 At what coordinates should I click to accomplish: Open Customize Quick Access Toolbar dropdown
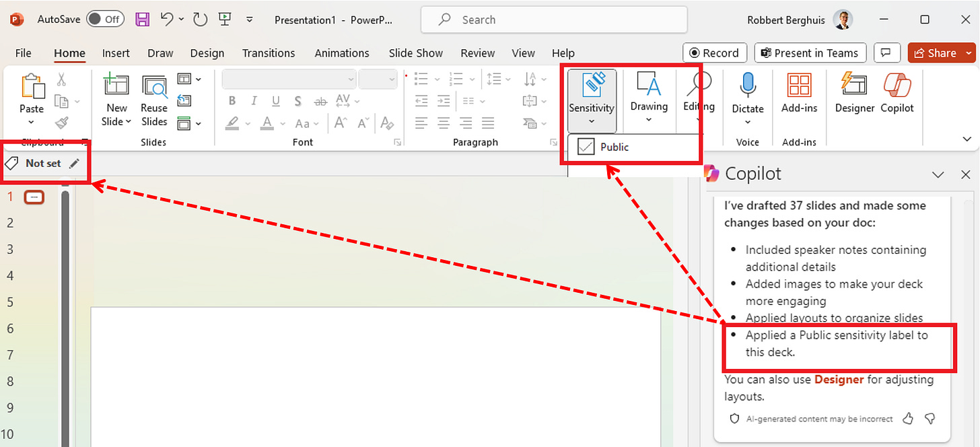tap(250, 20)
